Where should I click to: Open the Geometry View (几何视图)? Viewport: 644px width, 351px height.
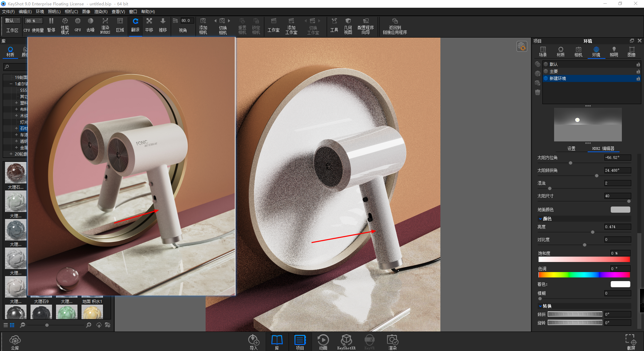point(348,26)
